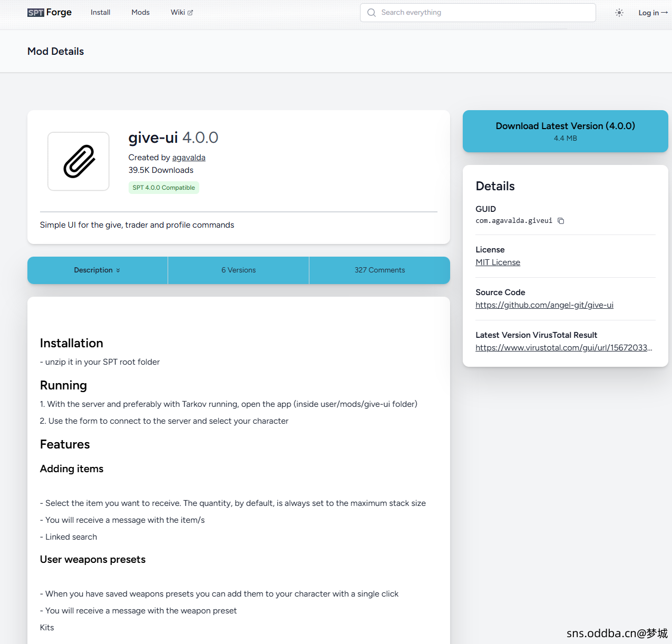Open the MIT License link
672x644 pixels.
[x=498, y=262]
